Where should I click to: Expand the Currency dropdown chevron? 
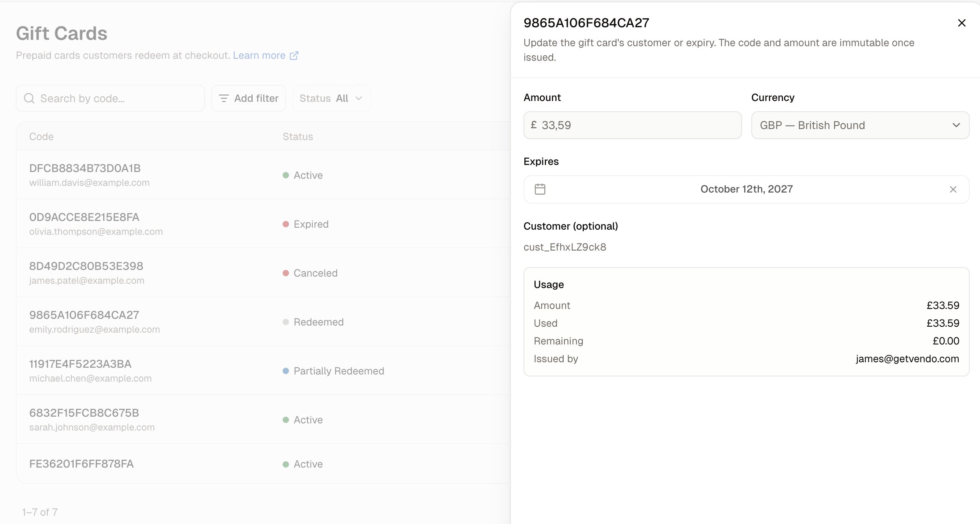coord(956,125)
